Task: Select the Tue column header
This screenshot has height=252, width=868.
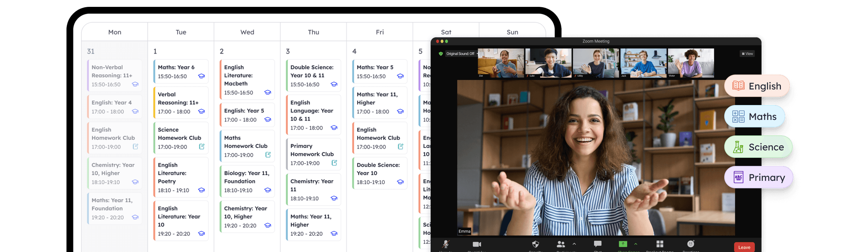Action: point(181,32)
